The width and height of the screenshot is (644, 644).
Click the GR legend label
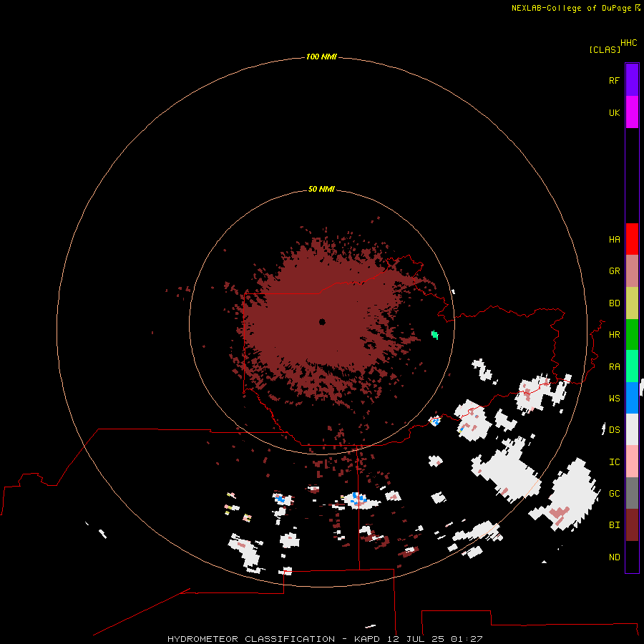(x=615, y=271)
